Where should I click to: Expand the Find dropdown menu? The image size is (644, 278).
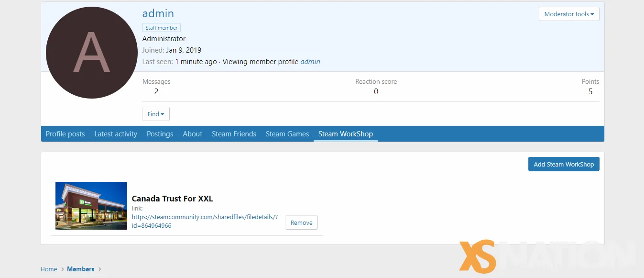[156, 114]
